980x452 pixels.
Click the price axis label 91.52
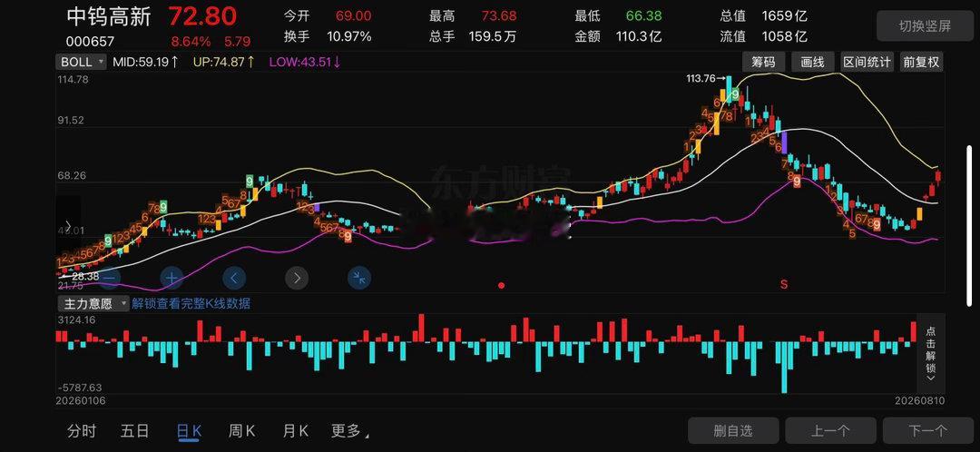[x=71, y=121]
